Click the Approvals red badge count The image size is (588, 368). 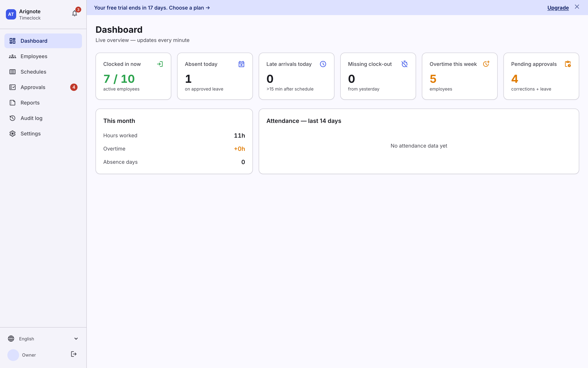74,87
